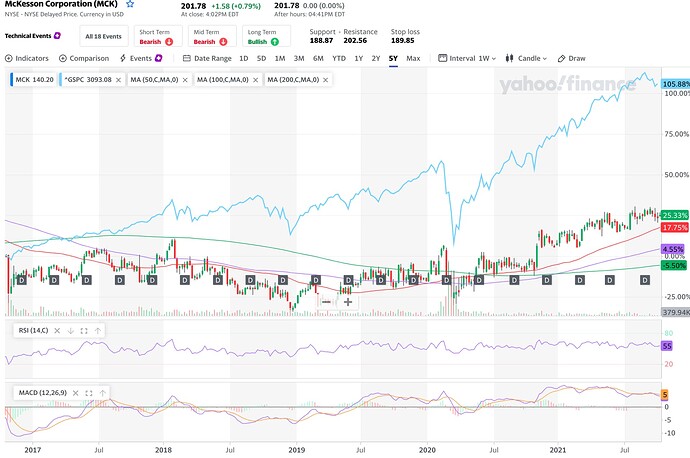Click the MCK 140.20 legend chip
Image resolution: width=690 pixels, height=458 pixels.
33,80
